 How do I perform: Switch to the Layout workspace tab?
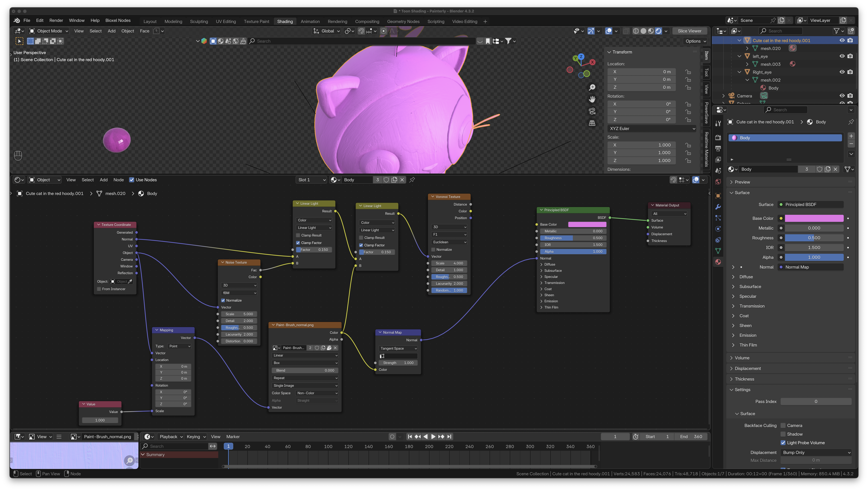point(150,22)
